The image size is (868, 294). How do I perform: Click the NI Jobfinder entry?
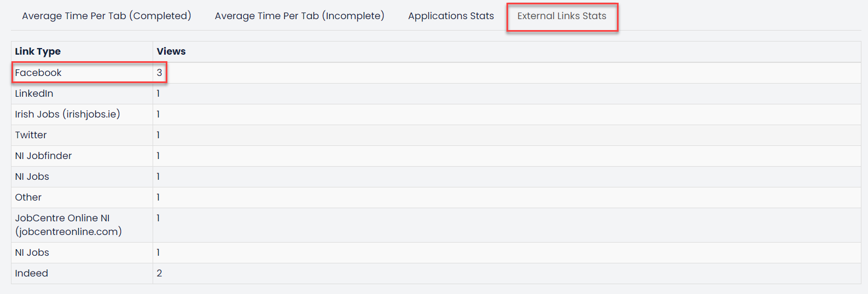tap(43, 156)
